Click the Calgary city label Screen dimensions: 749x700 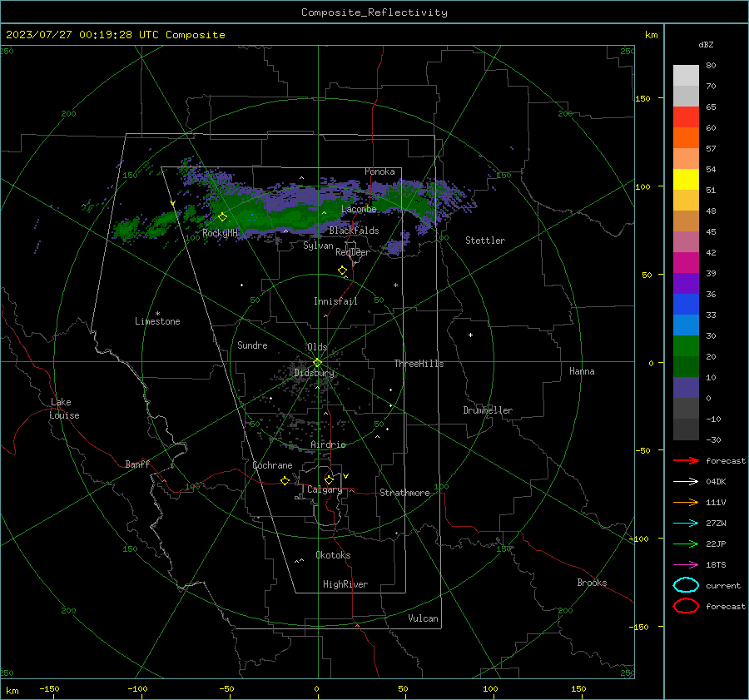point(325,489)
